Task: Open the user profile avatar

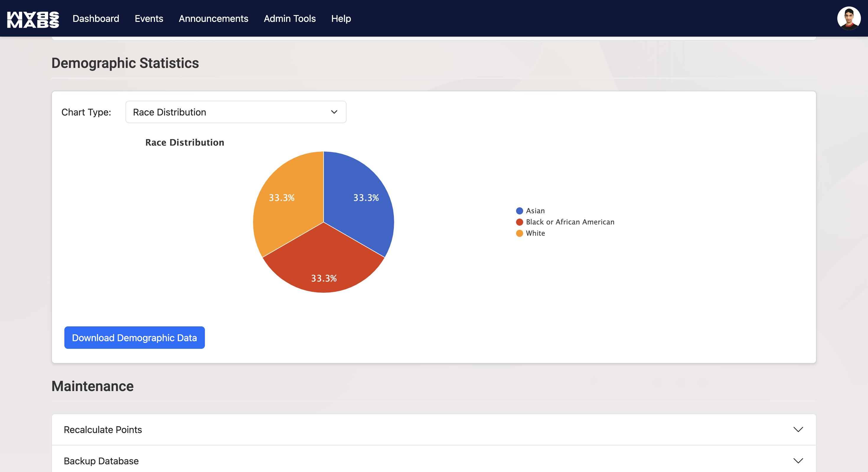Action: (x=848, y=19)
